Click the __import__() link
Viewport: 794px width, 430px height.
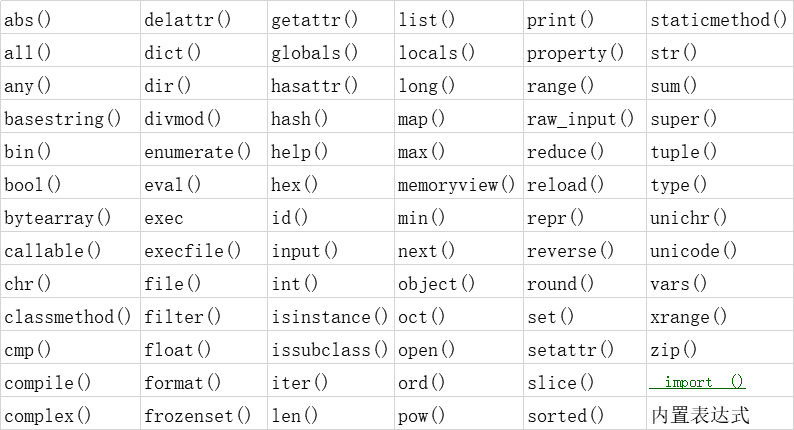[x=697, y=382]
